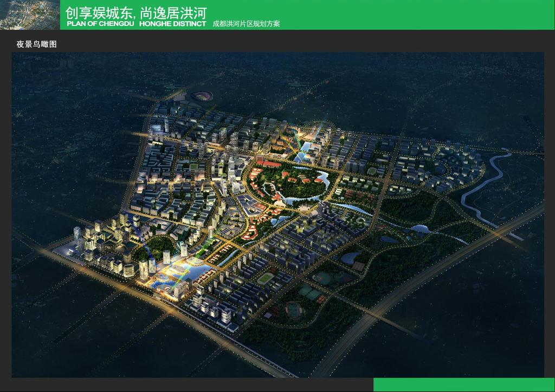555x392 pixels.
Task: Click the HONGHE DISTINCT subtitle text
Action: pyautogui.click(x=172, y=24)
